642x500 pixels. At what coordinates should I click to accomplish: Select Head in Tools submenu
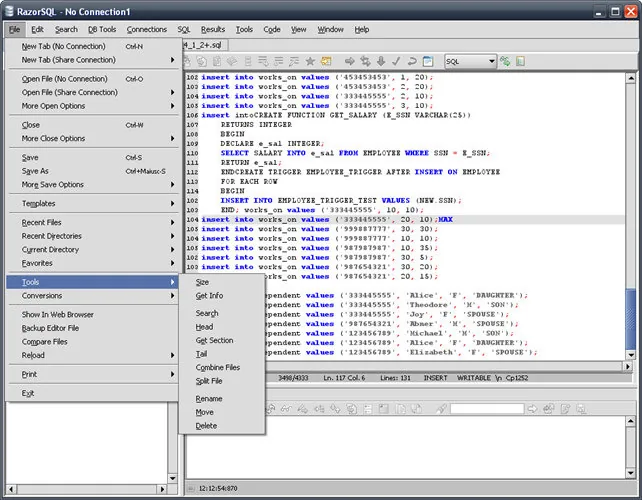[222, 327]
